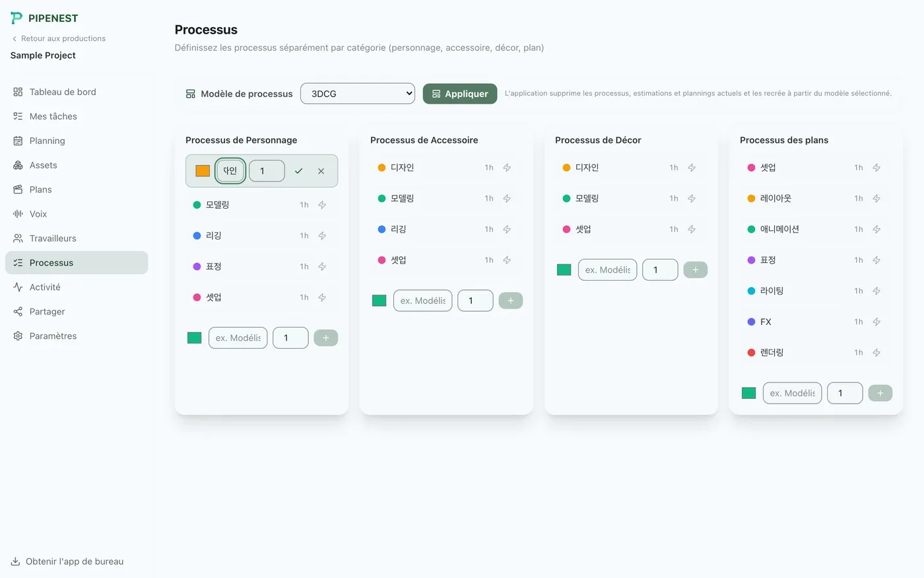
Task: Open Mes tâches in sidebar
Action: pos(77,116)
